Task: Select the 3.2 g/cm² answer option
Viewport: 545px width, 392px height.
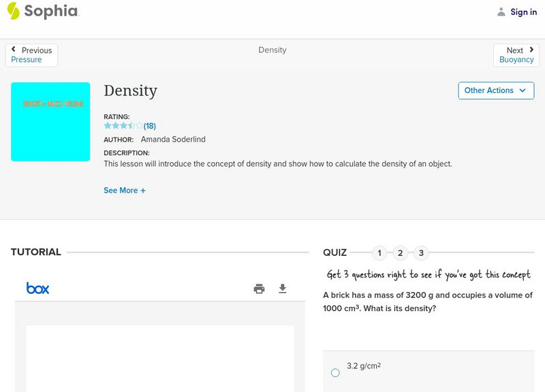Action: coord(335,372)
